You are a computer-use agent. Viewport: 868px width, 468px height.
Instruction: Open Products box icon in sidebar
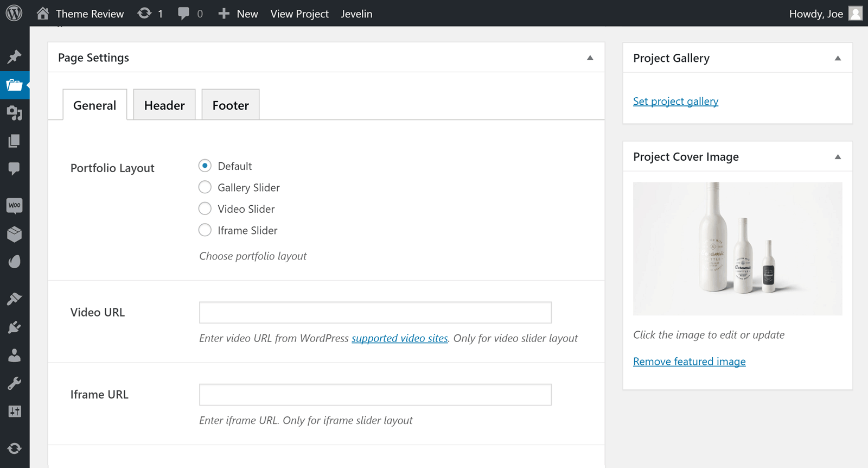pyautogui.click(x=15, y=234)
